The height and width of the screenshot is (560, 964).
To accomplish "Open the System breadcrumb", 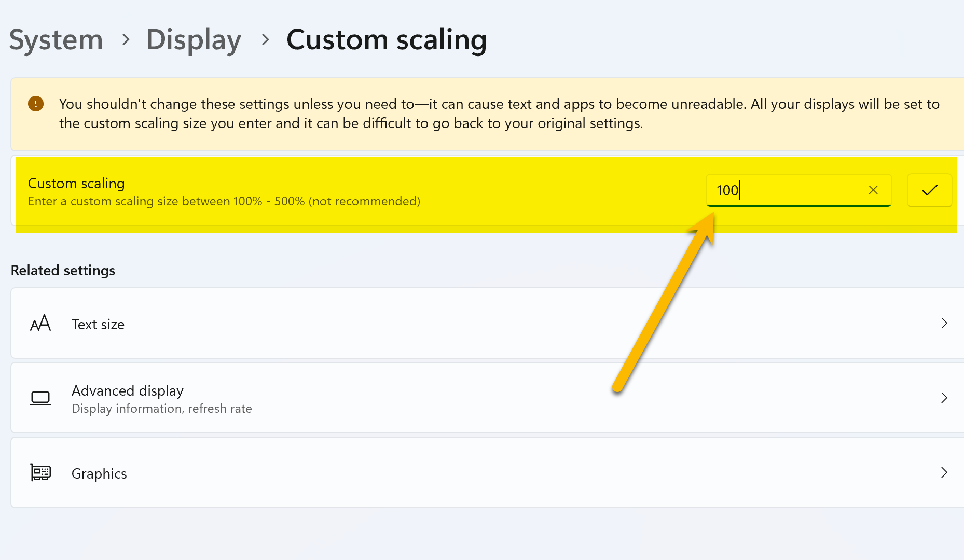I will 55,39.
